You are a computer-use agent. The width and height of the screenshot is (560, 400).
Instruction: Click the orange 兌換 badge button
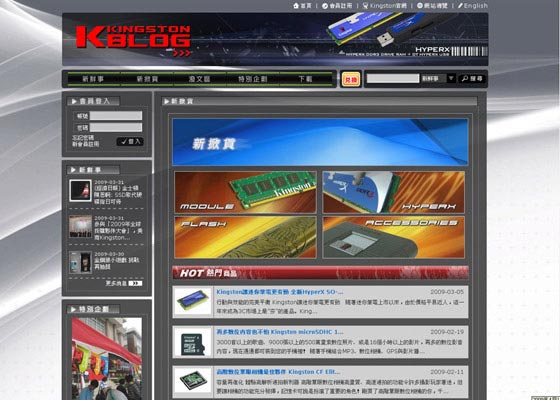(351, 79)
